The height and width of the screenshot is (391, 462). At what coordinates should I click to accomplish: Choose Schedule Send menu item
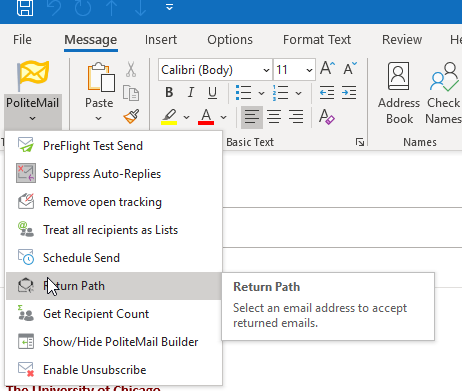pyautogui.click(x=114, y=258)
